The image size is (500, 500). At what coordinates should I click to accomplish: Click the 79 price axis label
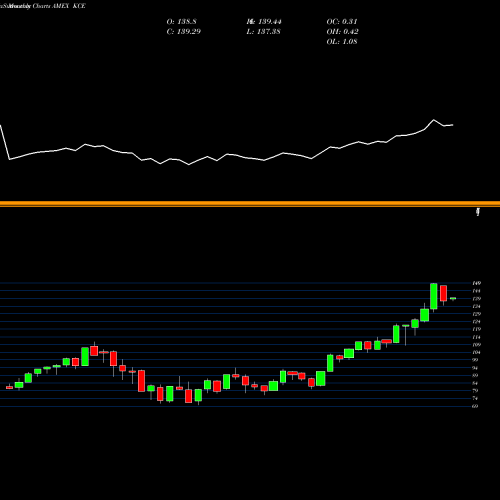coord(475,391)
